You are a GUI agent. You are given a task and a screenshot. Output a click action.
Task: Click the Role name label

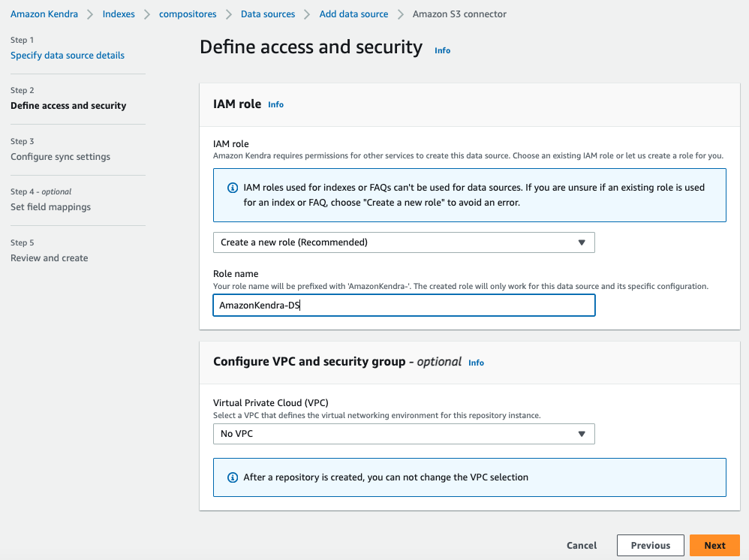pyautogui.click(x=236, y=274)
